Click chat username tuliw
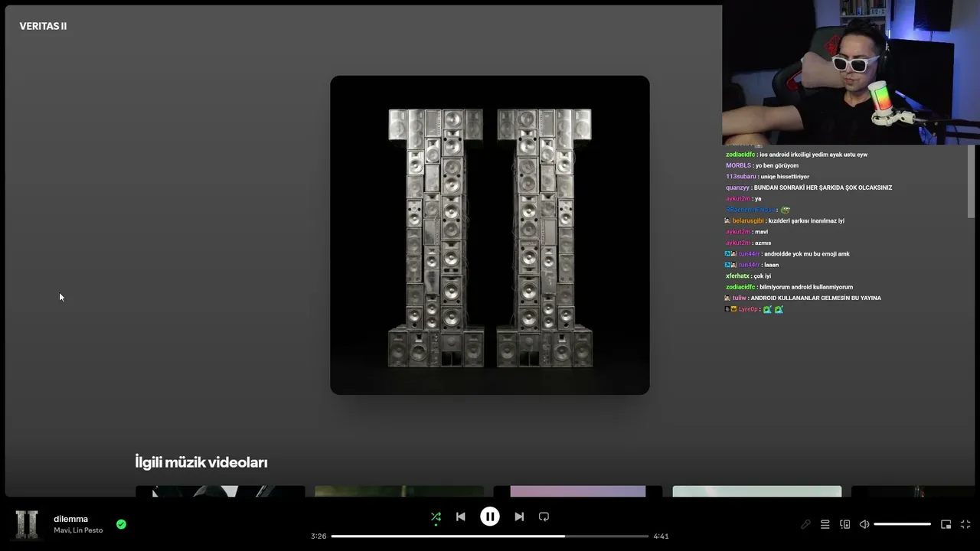 coord(739,298)
